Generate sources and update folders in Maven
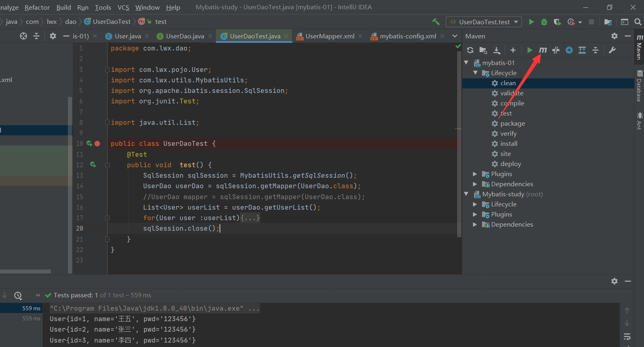This screenshot has width=644, height=347. (x=483, y=50)
